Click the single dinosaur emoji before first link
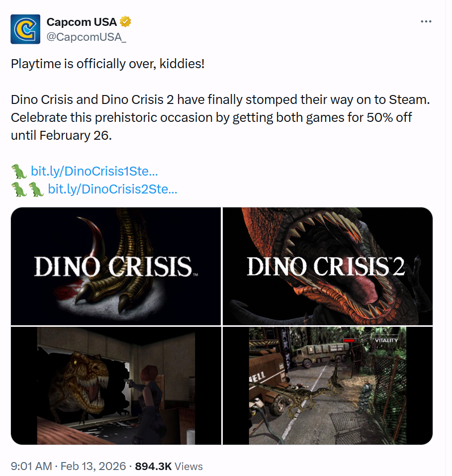The height and width of the screenshot is (476, 452). point(19,172)
